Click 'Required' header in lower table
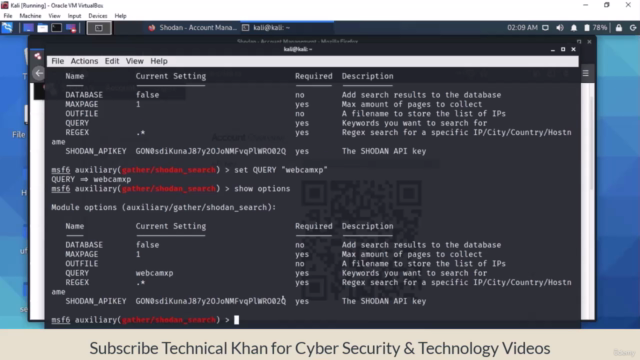 tap(313, 226)
